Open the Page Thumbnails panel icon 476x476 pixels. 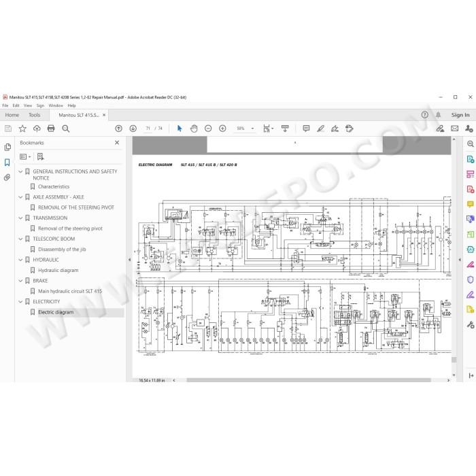point(7,148)
